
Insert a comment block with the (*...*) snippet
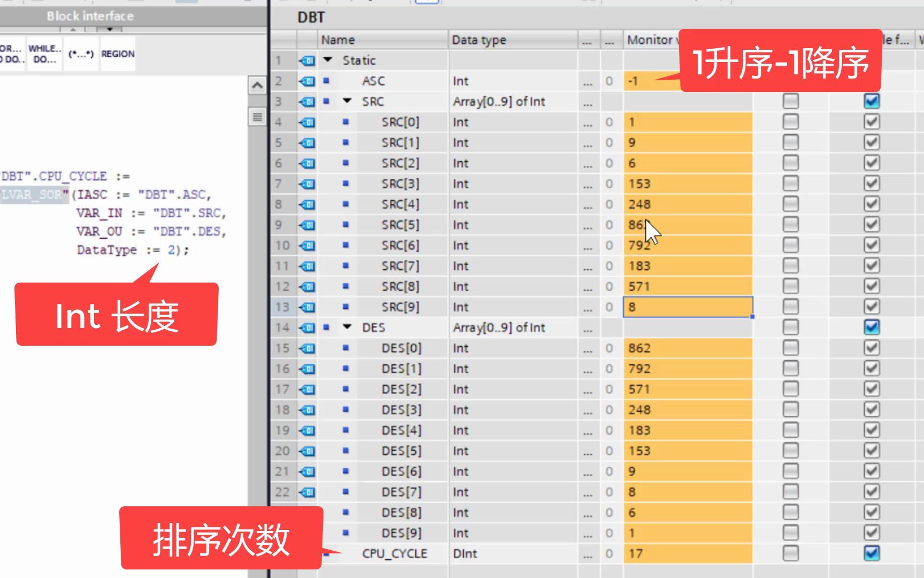pyautogui.click(x=81, y=54)
